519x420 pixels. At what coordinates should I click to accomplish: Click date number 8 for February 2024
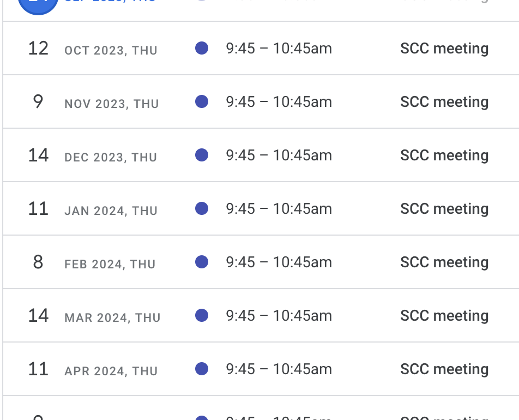click(38, 262)
